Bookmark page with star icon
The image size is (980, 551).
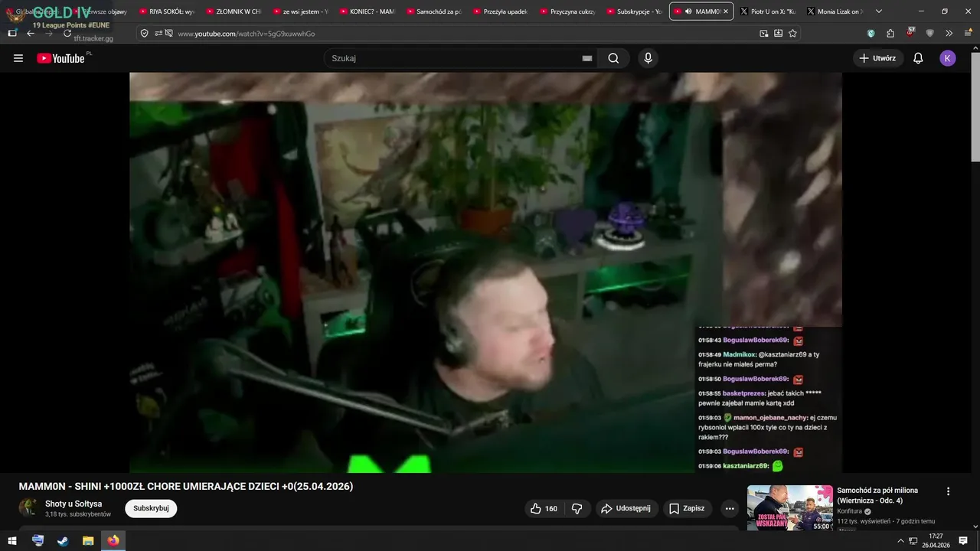pos(792,34)
